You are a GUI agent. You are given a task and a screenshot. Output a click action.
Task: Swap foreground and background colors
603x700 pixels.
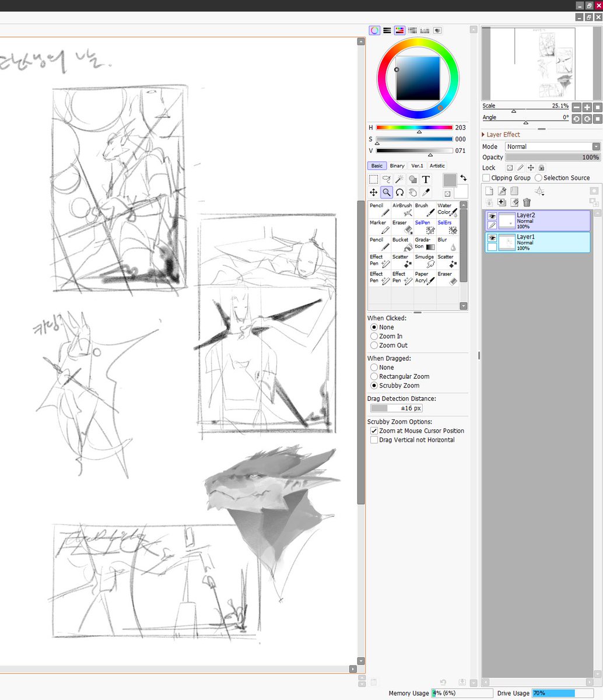(463, 177)
